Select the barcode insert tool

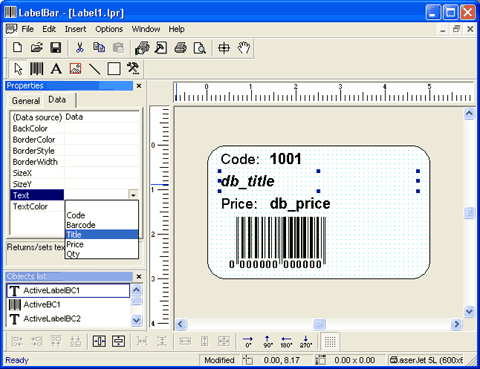click(37, 69)
